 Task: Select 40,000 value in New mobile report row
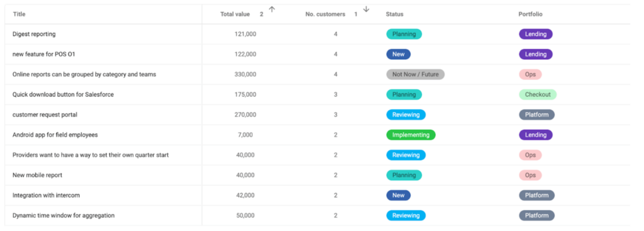[x=245, y=175]
